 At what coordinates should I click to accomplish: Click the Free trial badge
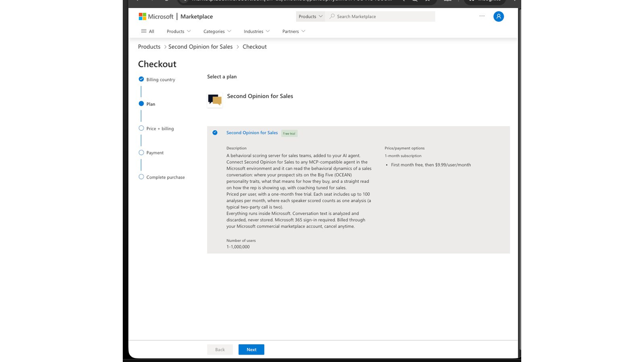[x=289, y=133]
